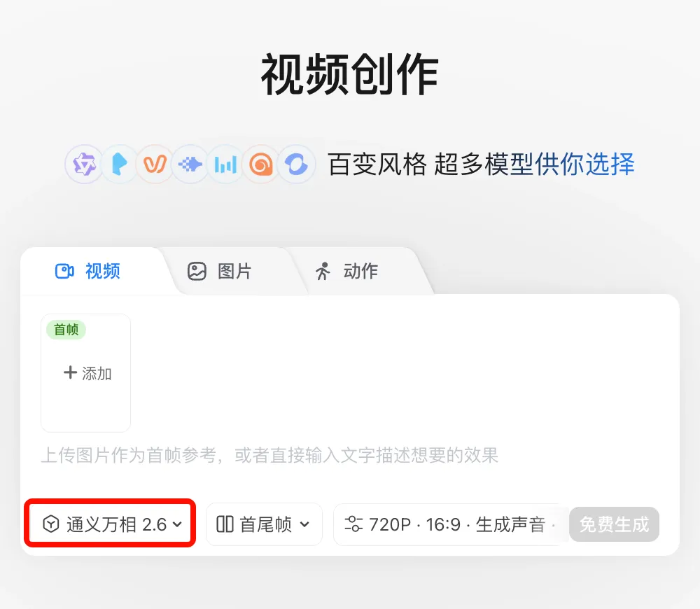Click the orange spiral model icon

coord(261,164)
